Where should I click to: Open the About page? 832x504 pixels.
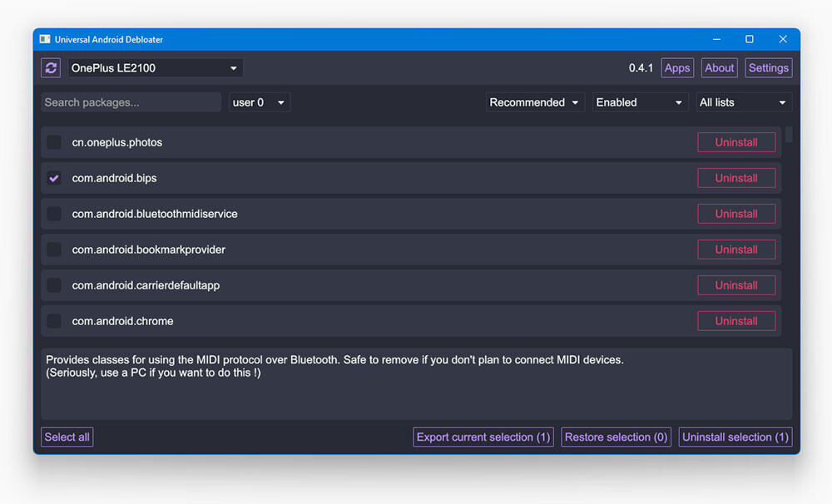[x=720, y=68]
